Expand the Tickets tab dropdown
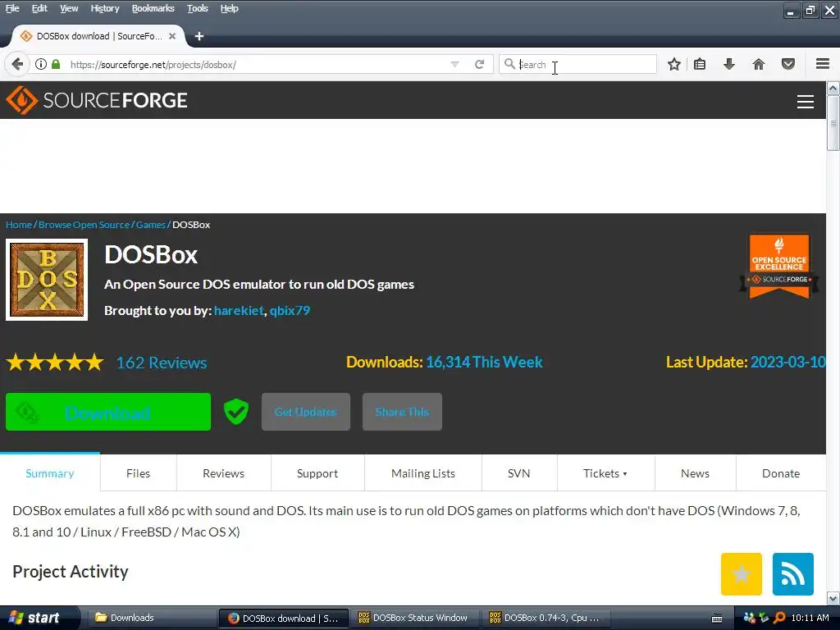Screen dimensions: 840x630 pos(605,473)
